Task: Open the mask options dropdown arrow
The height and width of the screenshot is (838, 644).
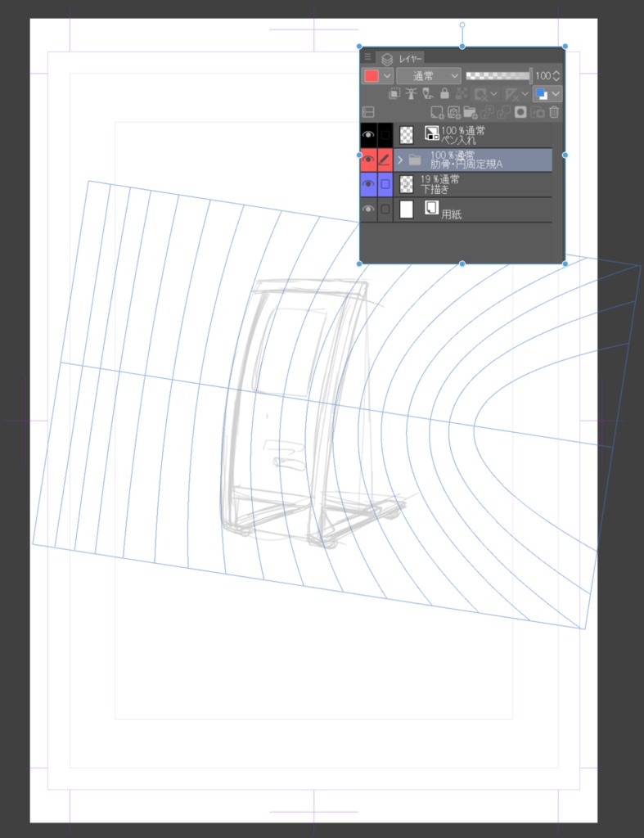Action: [493, 94]
